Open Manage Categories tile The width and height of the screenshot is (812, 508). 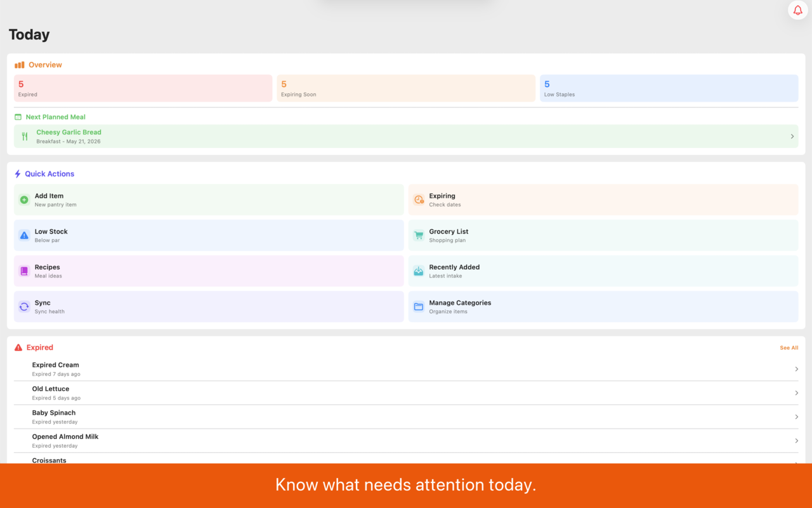[x=603, y=307]
